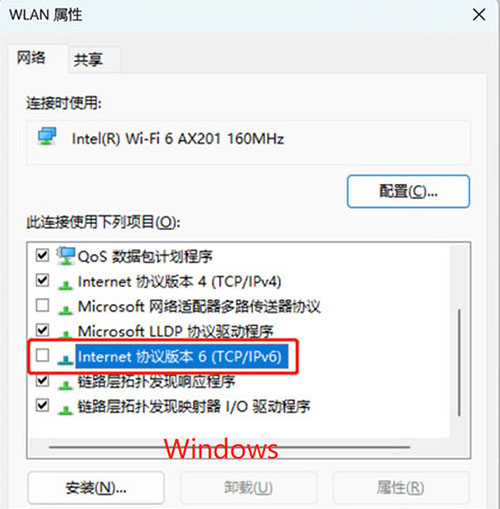The height and width of the screenshot is (509, 500).
Task: Click the TCP/IPv4 protocol icon
Action: [65, 285]
